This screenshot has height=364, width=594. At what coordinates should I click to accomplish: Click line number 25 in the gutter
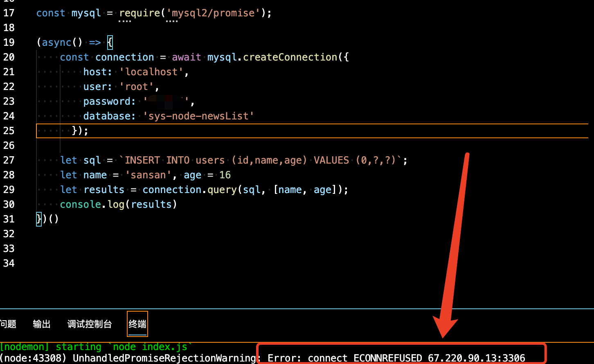[x=9, y=131]
